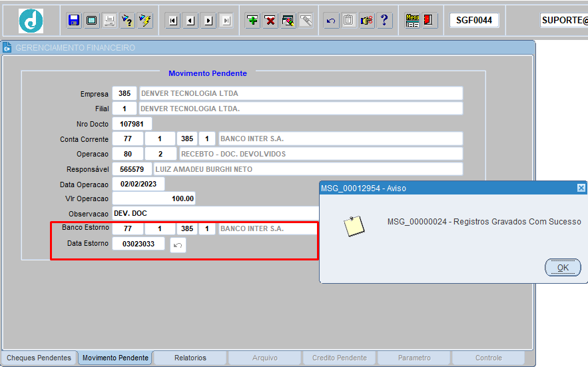Open help with the question mark icon
588x367 pixels.
coord(384,20)
